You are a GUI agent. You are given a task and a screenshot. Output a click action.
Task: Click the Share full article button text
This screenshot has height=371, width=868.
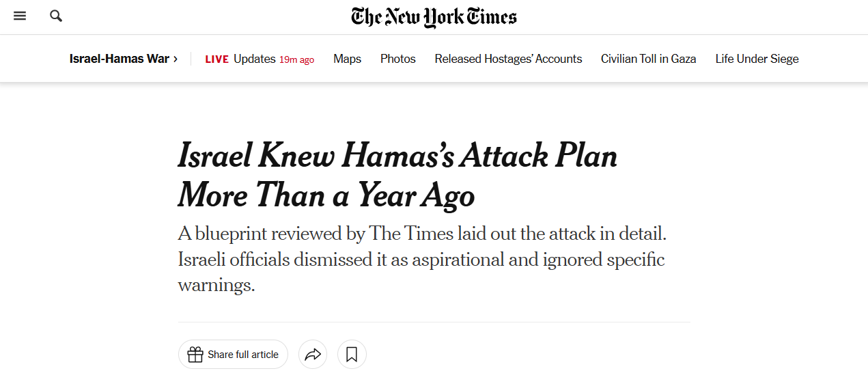[243, 355]
